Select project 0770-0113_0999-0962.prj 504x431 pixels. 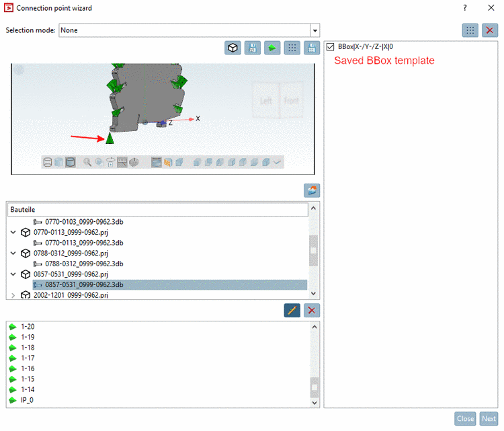pyautogui.click(x=71, y=232)
